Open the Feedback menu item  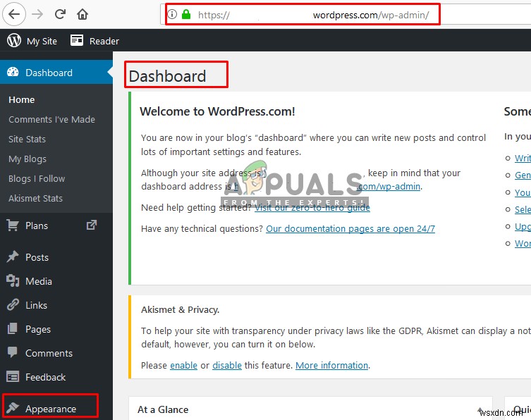45,377
